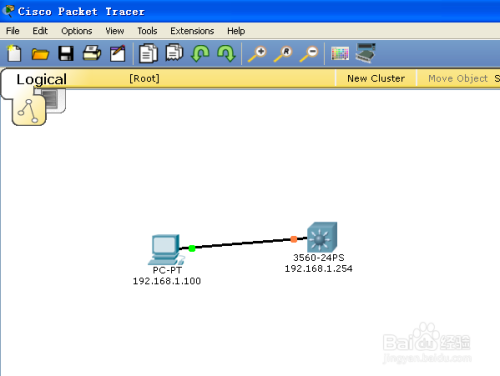Select the PC-PT computer device

point(166,249)
